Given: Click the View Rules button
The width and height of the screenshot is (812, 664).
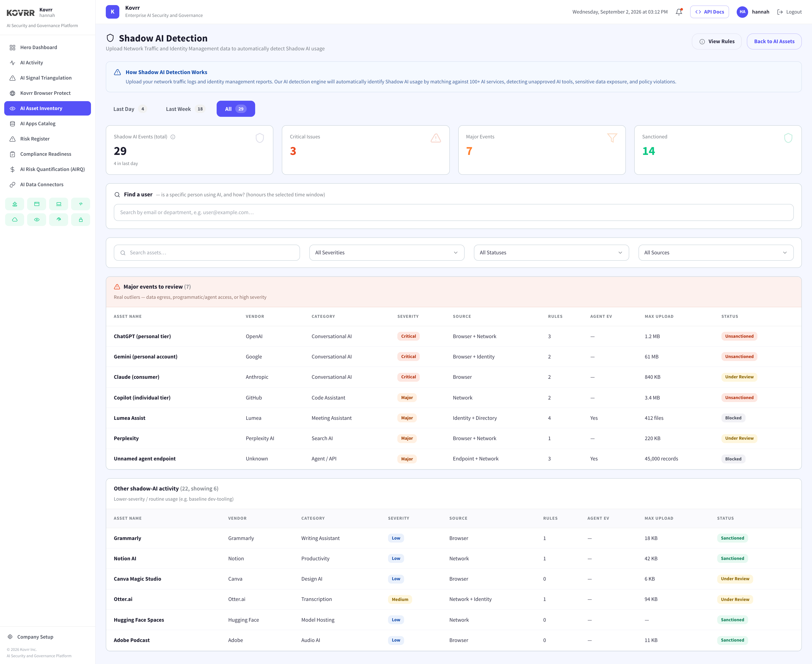Looking at the screenshot, I should [716, 41].
